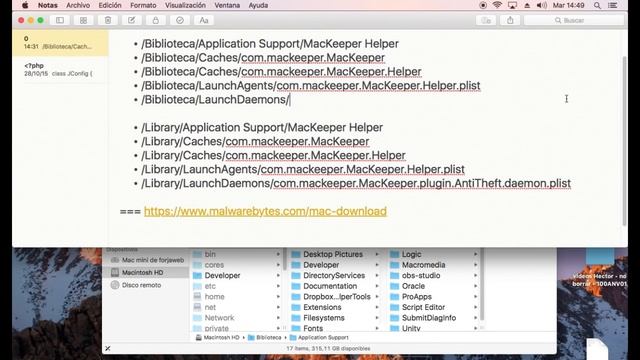
Task: Lock the note using the padlock button
Action: (156, 20)
